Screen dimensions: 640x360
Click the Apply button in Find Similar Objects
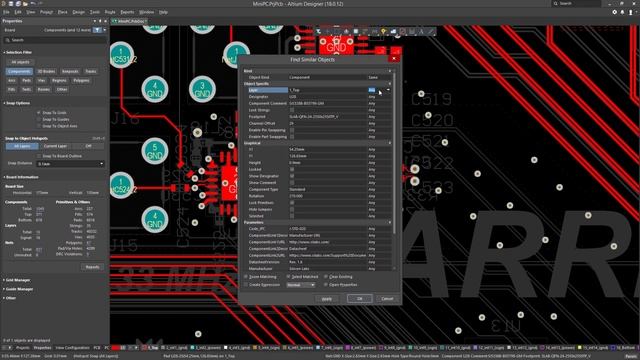[327, 299]
